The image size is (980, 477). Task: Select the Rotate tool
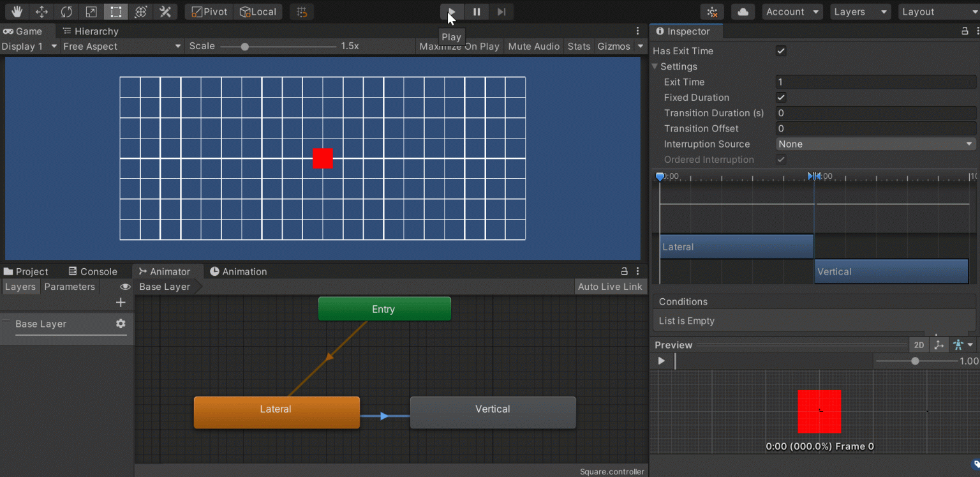pos(66,11)
